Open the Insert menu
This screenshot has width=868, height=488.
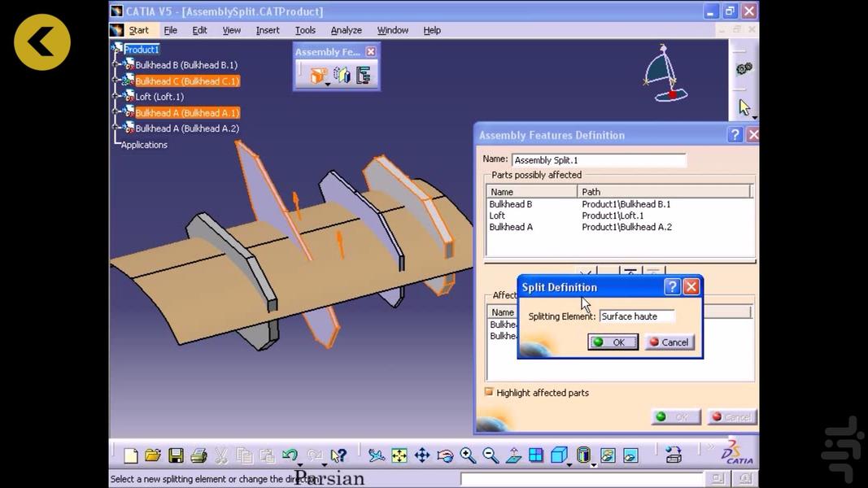point(268,30)
